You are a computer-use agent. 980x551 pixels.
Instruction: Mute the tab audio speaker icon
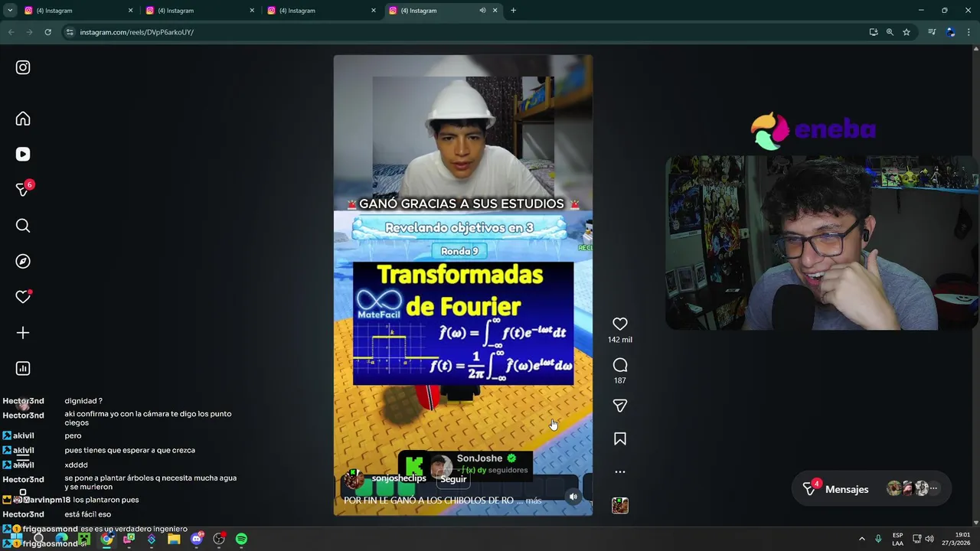(482, 11)
